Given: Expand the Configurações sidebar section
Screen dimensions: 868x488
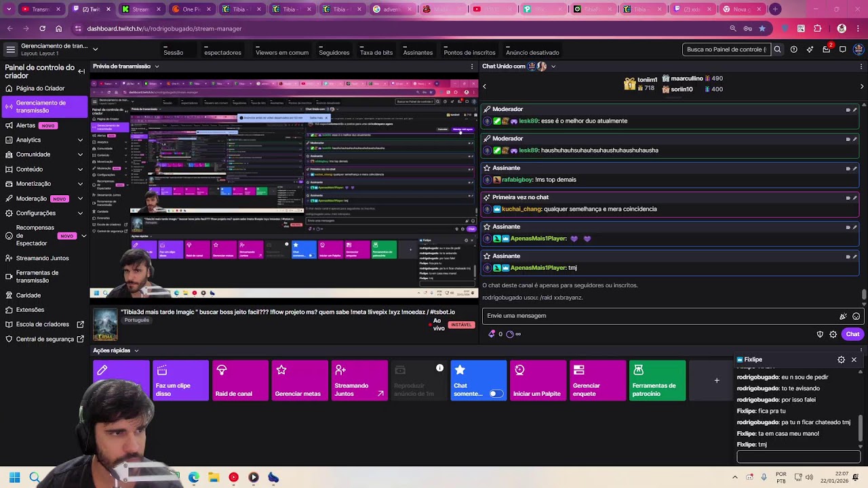Looking at the screenshot, I should pyautogui.click(x=80, y=213).
